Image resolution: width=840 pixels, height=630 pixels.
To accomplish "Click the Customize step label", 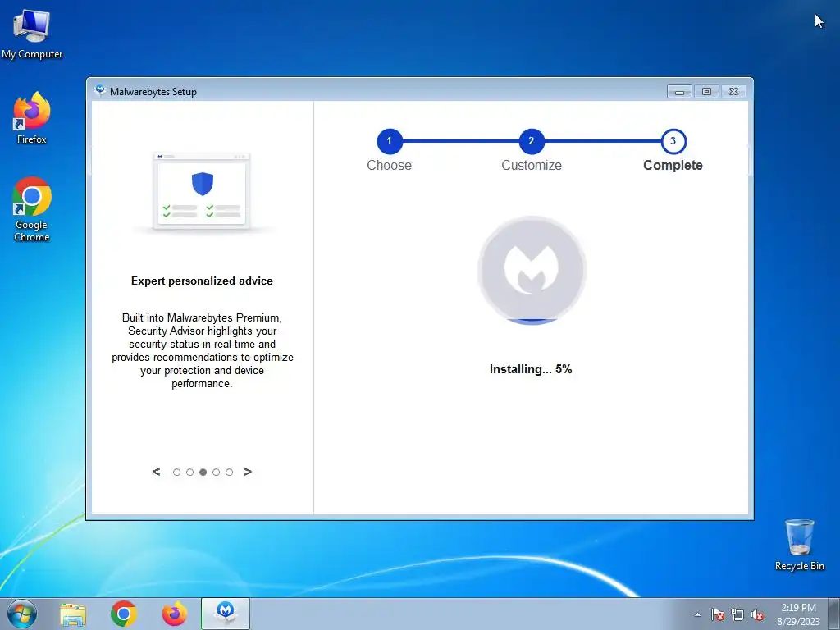I will tap(532, 165).
